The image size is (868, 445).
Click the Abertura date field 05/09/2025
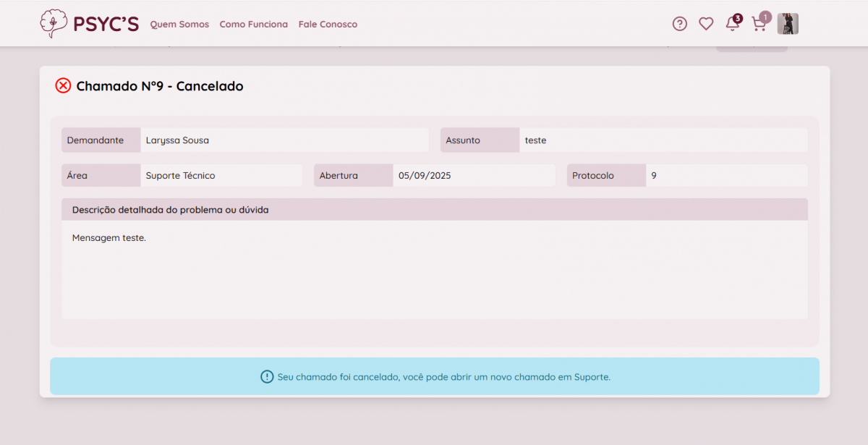tap(473, 176)
